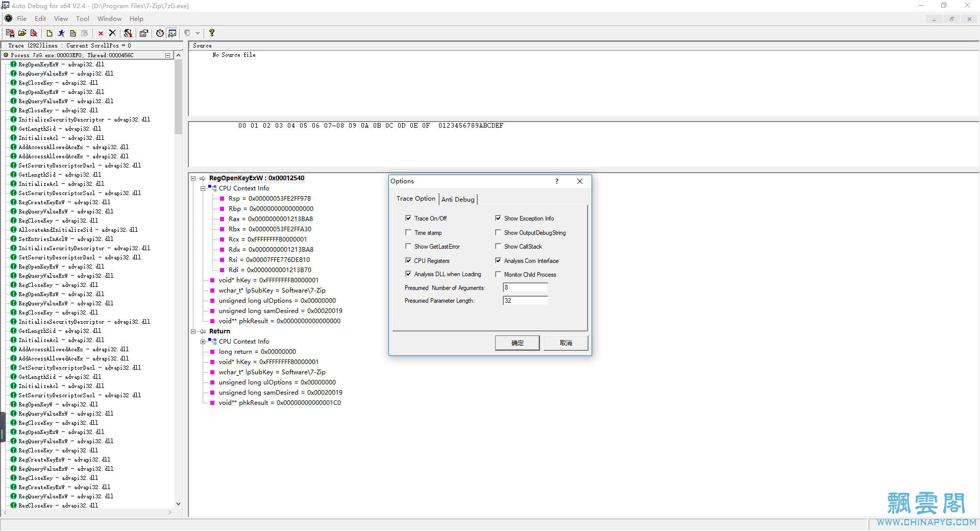Screen dimensions: 980x531
Task: Toggle the CPU Registers checkbox
Action: click(408, 260)
